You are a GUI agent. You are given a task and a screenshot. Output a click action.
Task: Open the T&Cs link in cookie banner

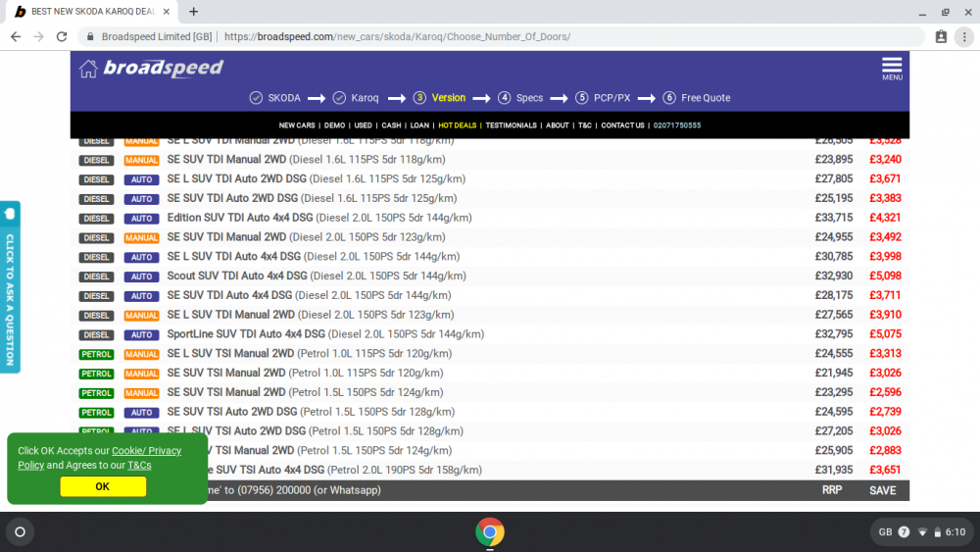(x=139, y=465)
